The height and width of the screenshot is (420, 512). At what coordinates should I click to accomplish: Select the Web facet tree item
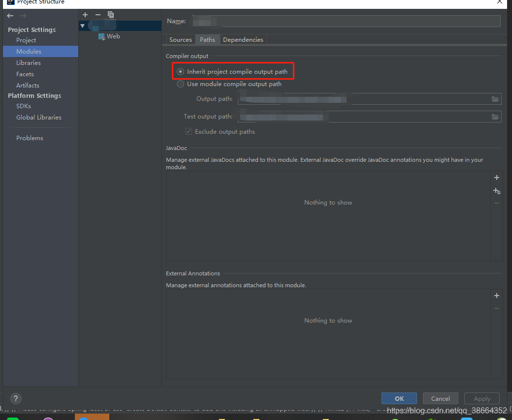pyautogui.click(x=113, y=36)
